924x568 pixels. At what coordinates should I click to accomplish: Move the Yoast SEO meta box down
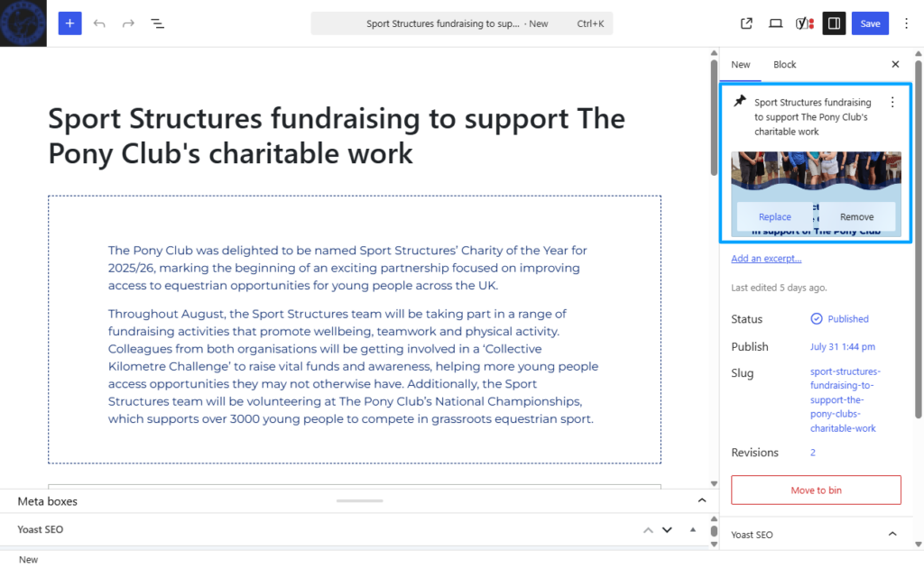(667, 530)
